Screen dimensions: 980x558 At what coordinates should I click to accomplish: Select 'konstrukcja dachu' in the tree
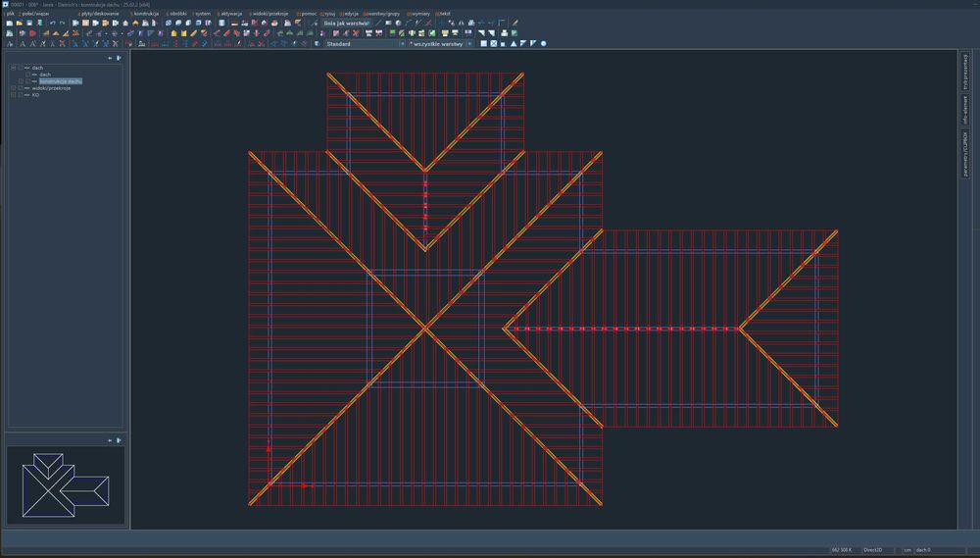click(x=61, y=81)
